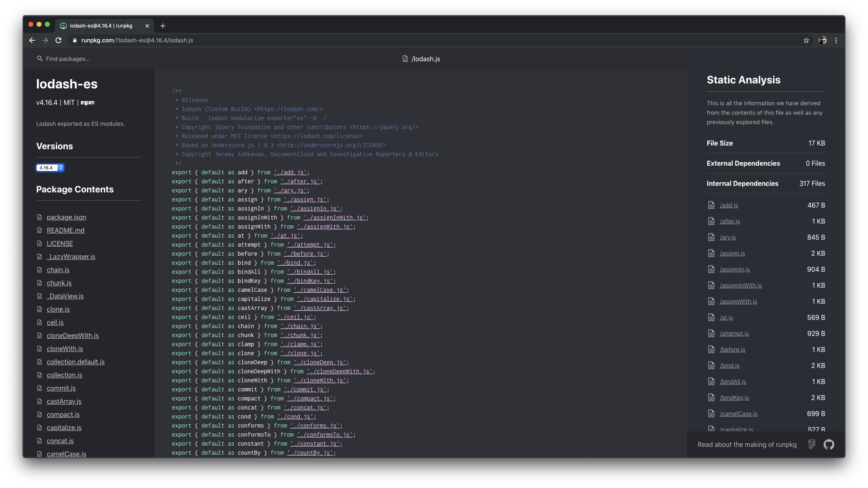Click the reload icon in the browser toolbar
The width and height of the screenshot is (868, 488).
(59, 40)
